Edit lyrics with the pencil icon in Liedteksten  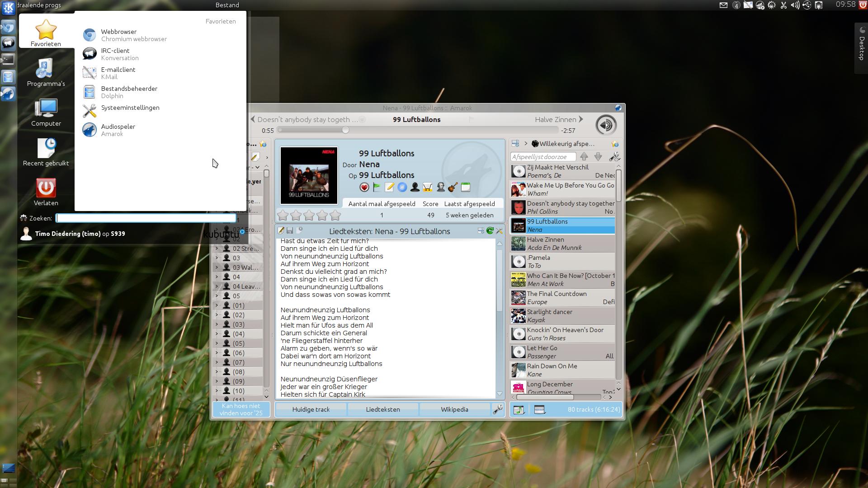(x=281, y=231)
